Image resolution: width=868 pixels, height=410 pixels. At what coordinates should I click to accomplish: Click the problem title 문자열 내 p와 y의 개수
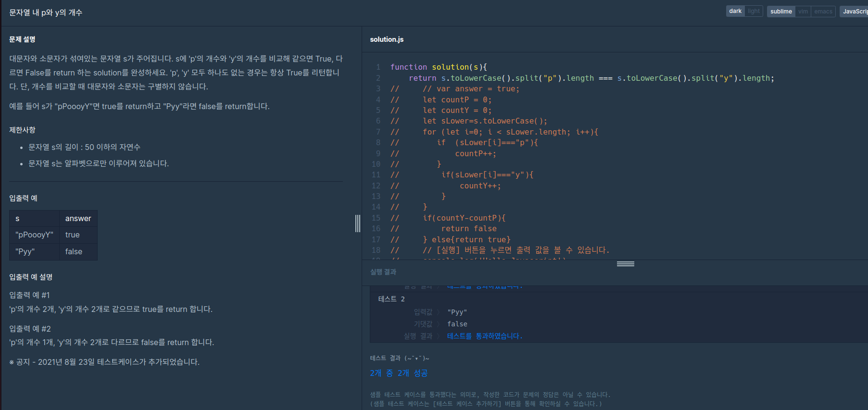tap(46, 12)
